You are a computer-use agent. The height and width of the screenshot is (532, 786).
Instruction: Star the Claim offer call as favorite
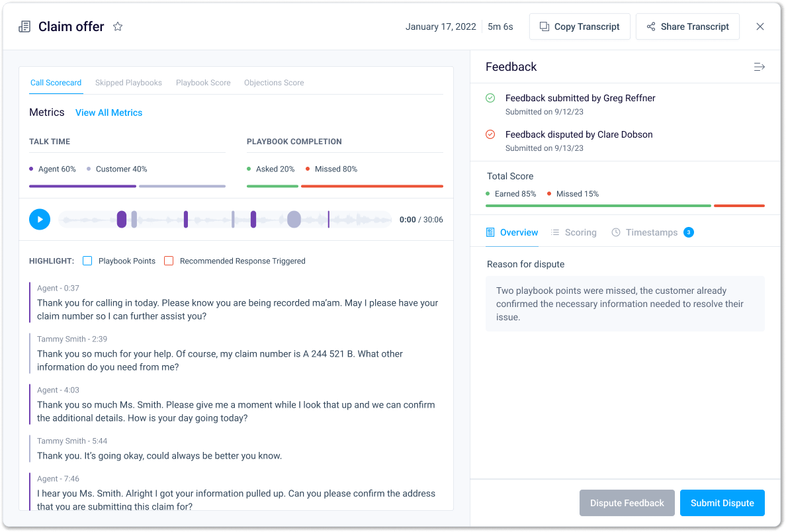[x=118, y=26]
